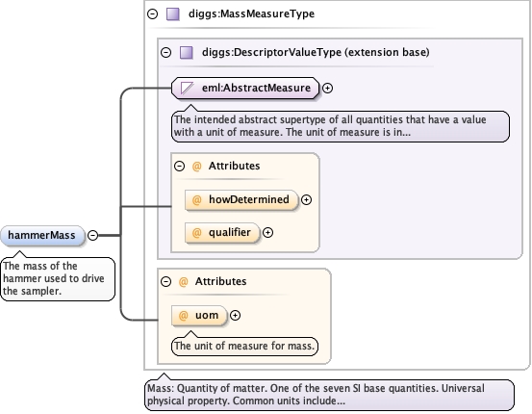The width and height of the screenshot is (532, 414).
Task: Click the 'The unit of measure for mass.' annotation
Action: point(244,346)
